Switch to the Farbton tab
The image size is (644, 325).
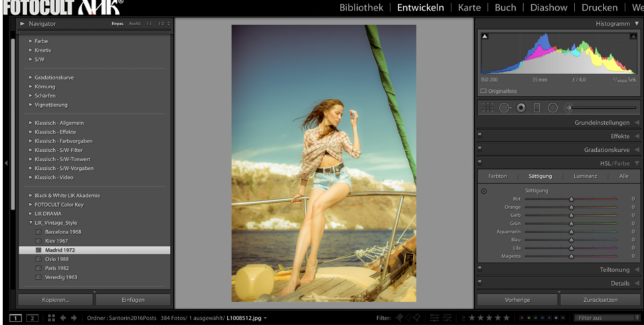coord(497,176)
